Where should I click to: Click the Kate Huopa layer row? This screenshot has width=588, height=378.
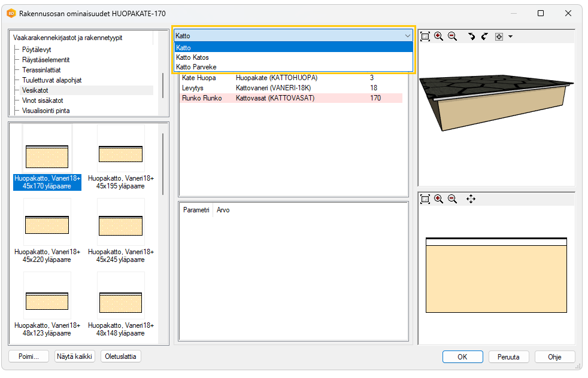click(x=291, y=78)
